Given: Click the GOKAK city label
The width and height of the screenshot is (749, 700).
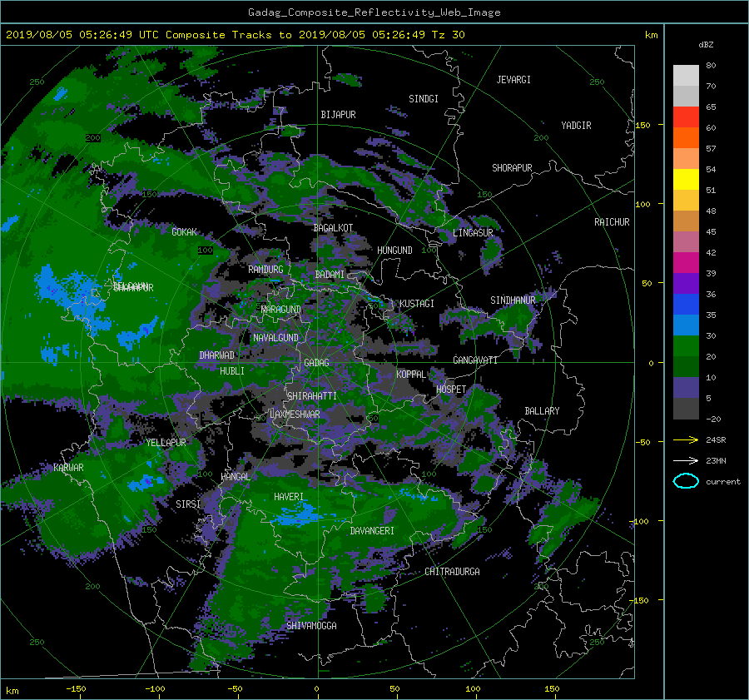Looking at the screenshot, I should click(x=185, y=232).
